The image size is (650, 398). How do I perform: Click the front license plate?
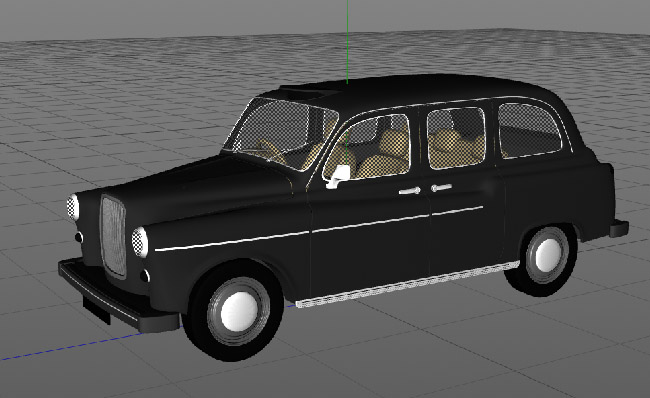96,310
